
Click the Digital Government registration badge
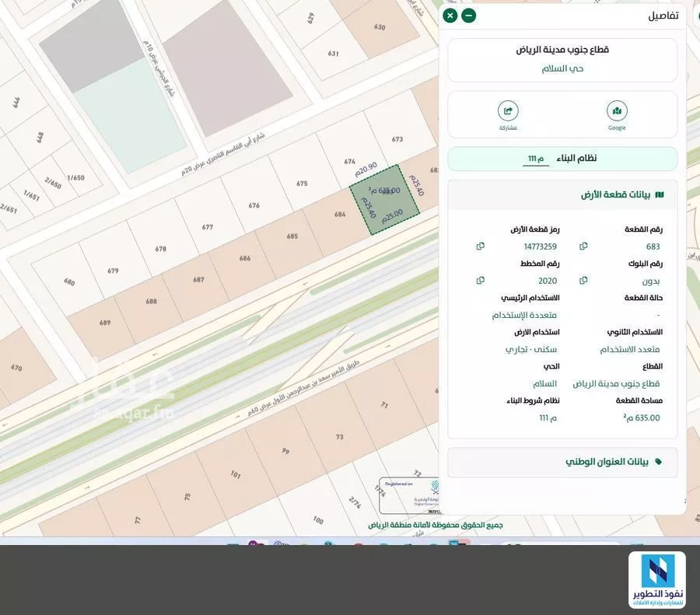point(410,494)
